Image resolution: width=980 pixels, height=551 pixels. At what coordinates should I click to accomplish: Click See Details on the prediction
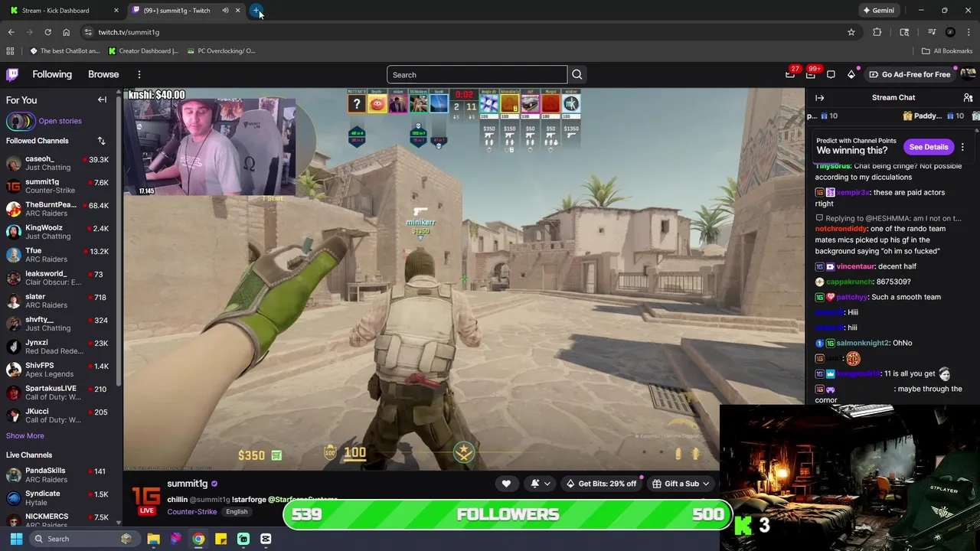tap(929, 147)
